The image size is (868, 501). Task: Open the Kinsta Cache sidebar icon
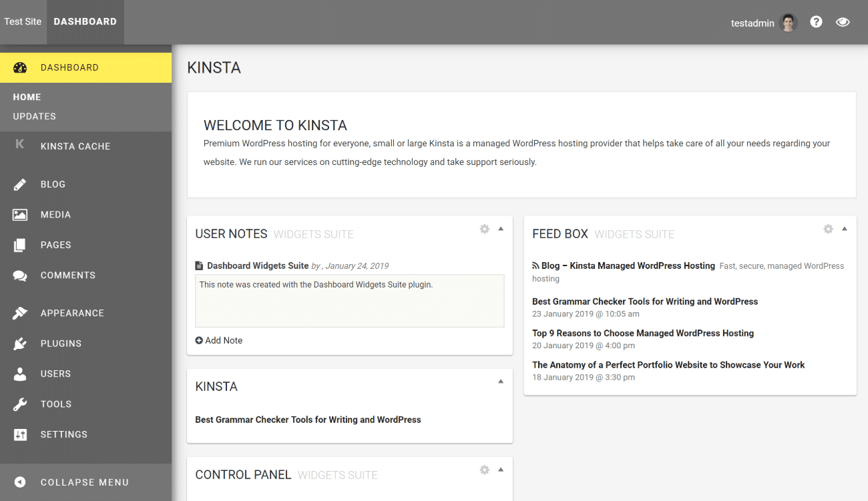point(19,145)
